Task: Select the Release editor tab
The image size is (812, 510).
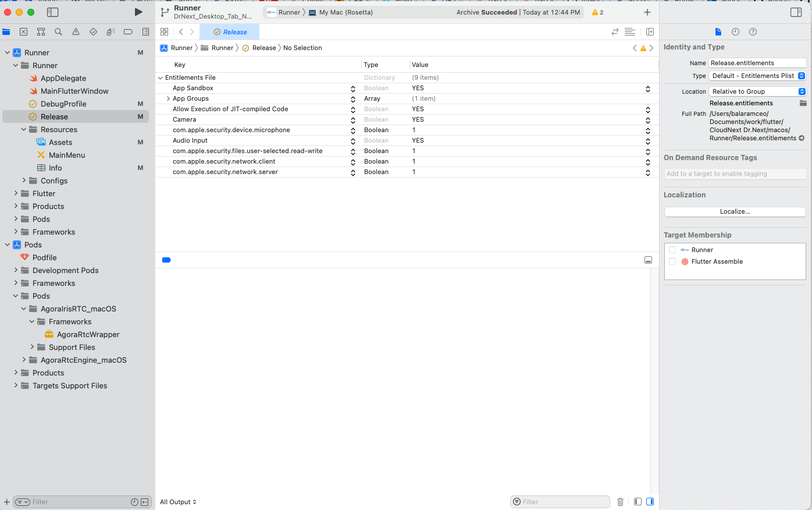Action: (x=229, y=32)
